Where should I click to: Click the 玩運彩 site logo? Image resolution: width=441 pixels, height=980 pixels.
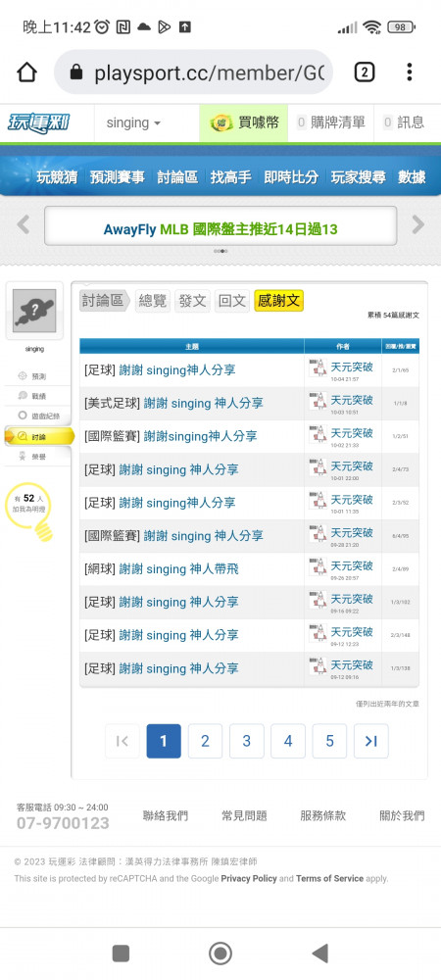click(39, 122)
